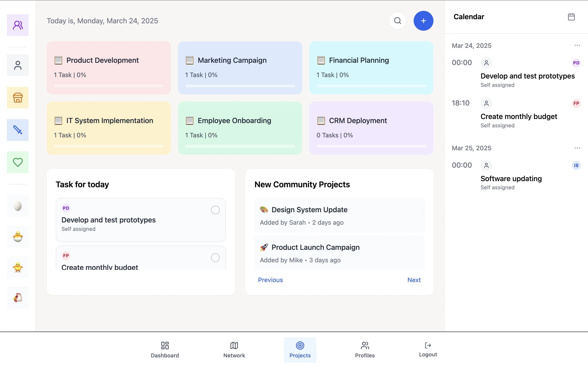Click FP badge in Task for today
Screen dimensions: 588x368
(x=66, y=256)
